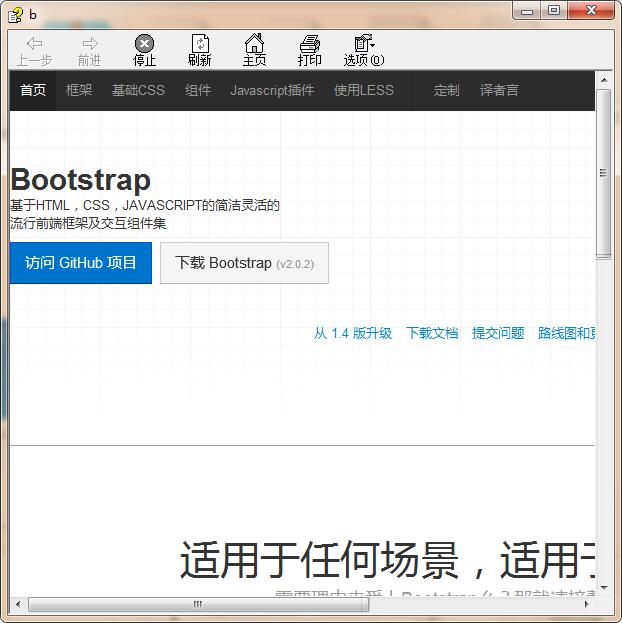This screenshot has height=623, width=622.
Task: Go to Home page (主页) icon
Action: [254, 51]
